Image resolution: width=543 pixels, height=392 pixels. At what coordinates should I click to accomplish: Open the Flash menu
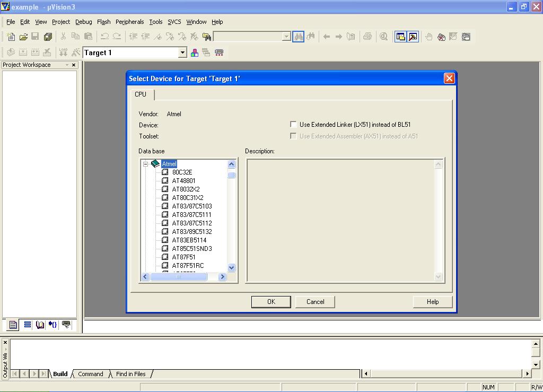pos(104,22)
